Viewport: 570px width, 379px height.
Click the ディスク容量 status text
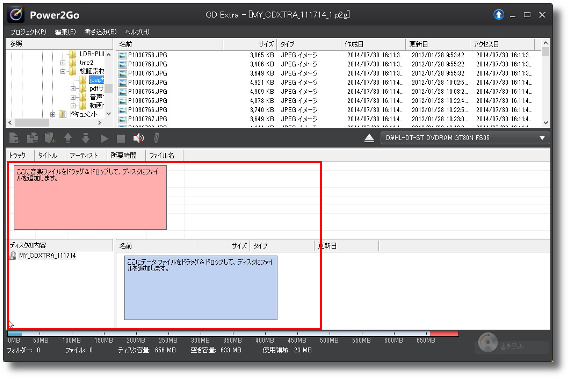coord(147,350)
